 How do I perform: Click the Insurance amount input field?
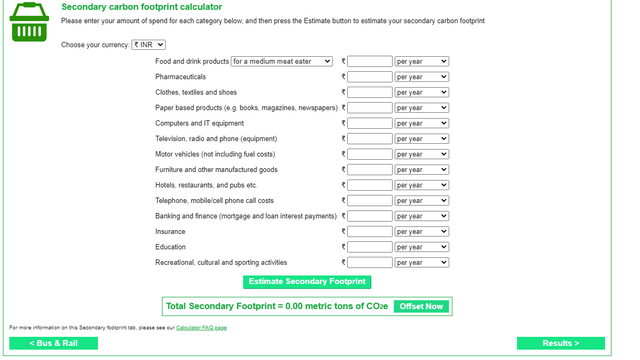[370, 231]
